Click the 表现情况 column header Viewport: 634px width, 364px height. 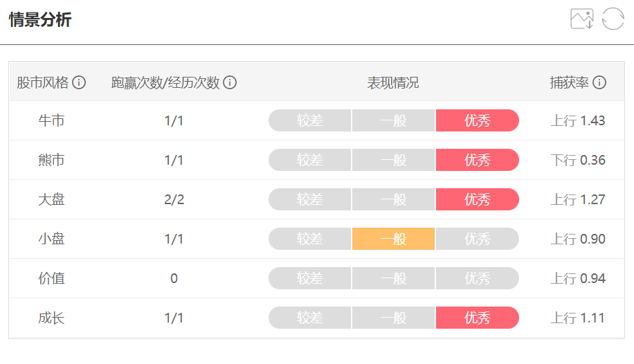[x=393, y=82]
